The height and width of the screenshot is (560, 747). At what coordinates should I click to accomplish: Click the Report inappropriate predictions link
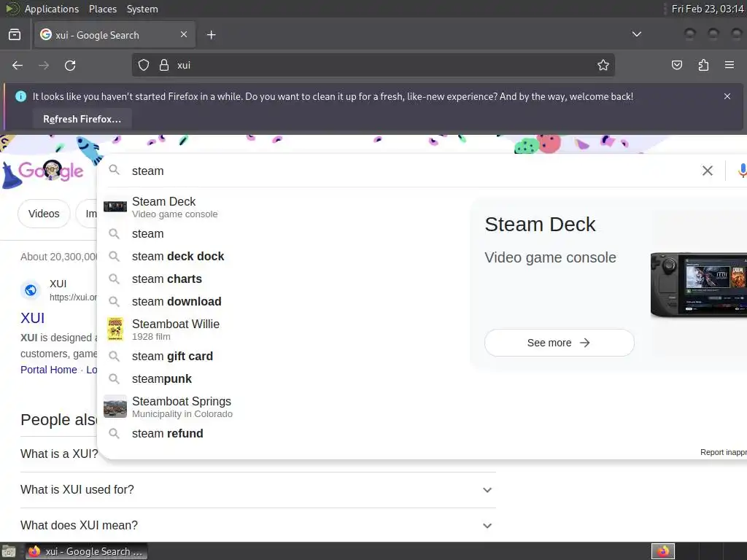[x=723, y=452]
